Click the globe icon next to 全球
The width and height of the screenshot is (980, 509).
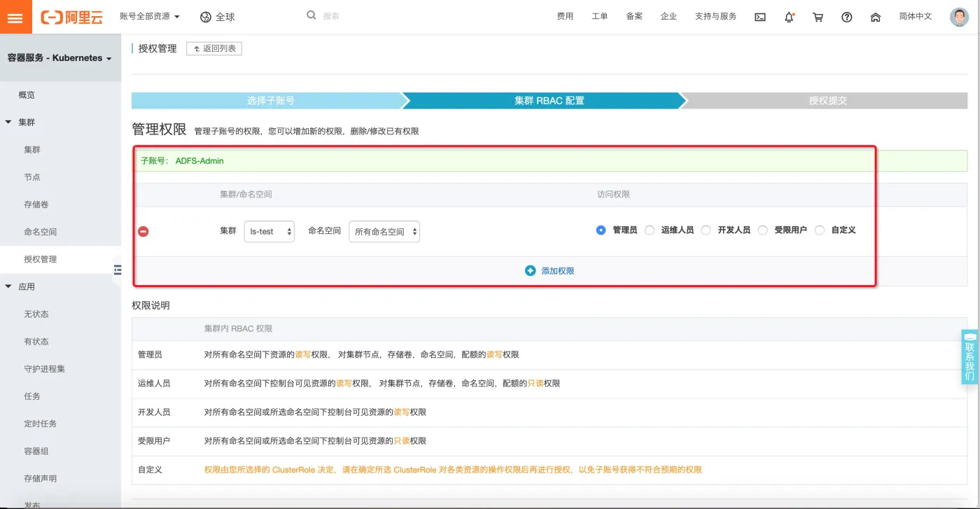205,17
